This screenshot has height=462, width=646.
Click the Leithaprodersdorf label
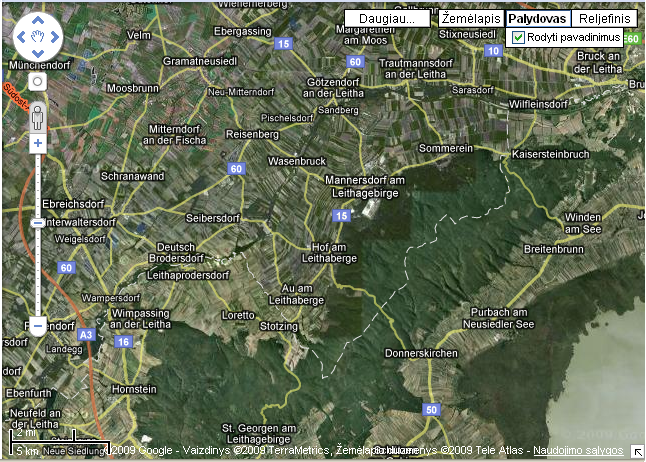tap(188, 275)
